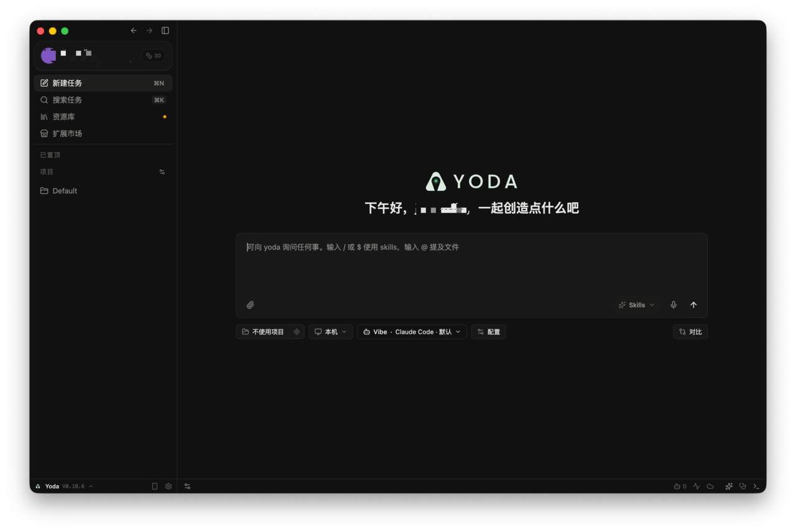The image size is (796, 532).
Task: Select 新建任务 in the sidebar
Action: [103, 83]
